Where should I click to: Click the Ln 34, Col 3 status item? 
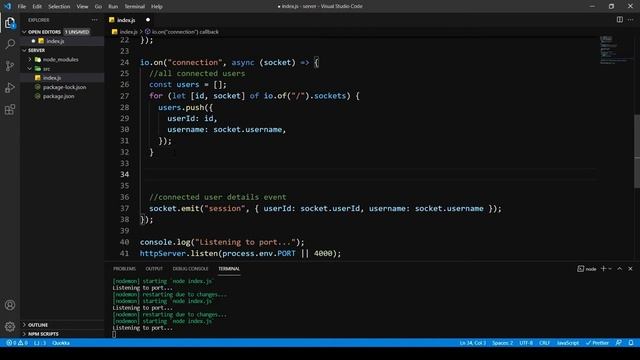click(473, 343)
